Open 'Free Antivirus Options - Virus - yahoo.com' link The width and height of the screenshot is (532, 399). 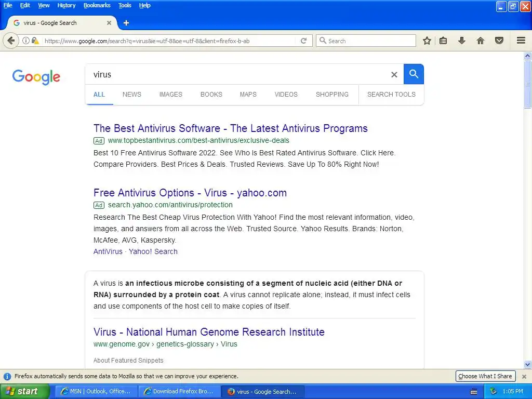coord(190,193)
